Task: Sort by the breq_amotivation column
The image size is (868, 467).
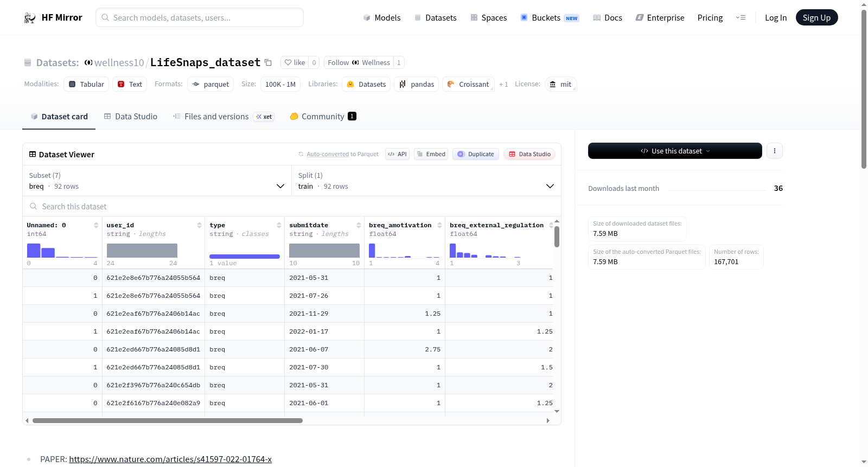Action: [439, 225]
